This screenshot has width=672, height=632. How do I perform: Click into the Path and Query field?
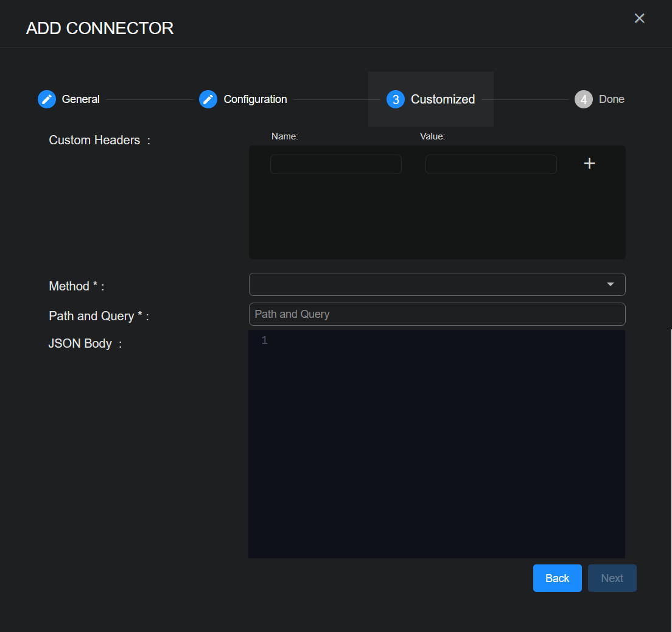pos(436,314)
